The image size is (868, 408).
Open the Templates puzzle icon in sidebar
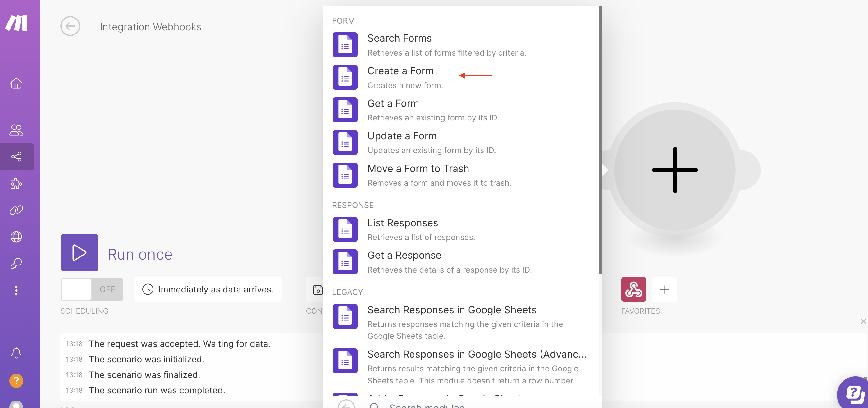(16, 184)
